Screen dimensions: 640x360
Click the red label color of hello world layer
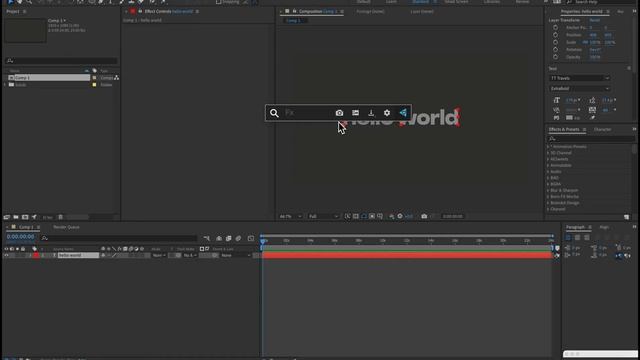[36, 256]
